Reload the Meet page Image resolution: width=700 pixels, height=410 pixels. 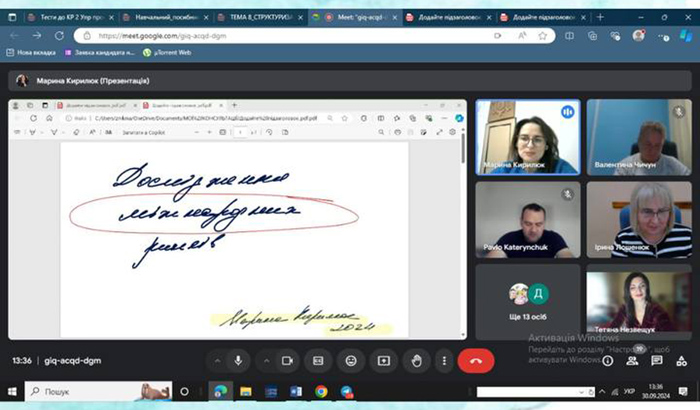coord(59,36)
